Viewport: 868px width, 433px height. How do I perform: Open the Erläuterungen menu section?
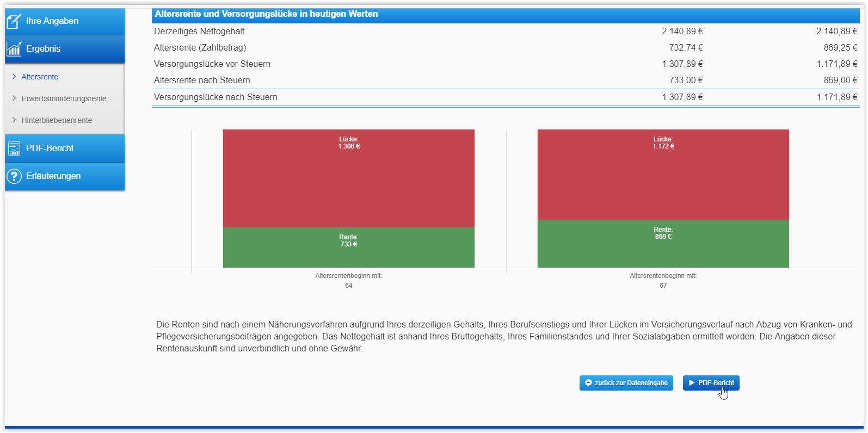53,176
